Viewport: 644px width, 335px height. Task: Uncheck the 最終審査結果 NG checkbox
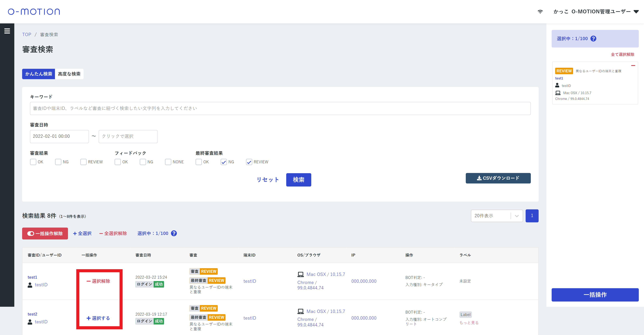224,162
